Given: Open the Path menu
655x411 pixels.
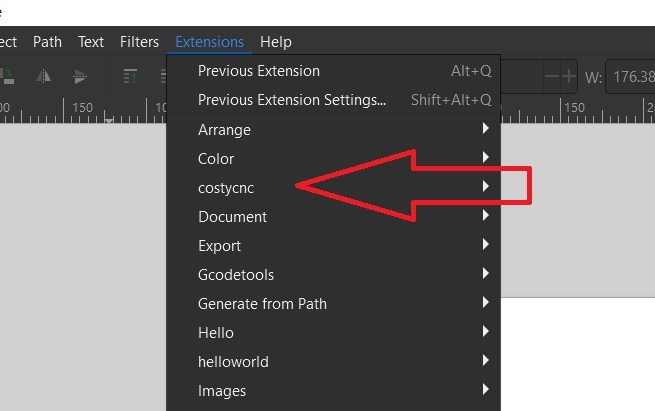Looking at the screenshot, I should pyautogui.click(x=47, y=42).
